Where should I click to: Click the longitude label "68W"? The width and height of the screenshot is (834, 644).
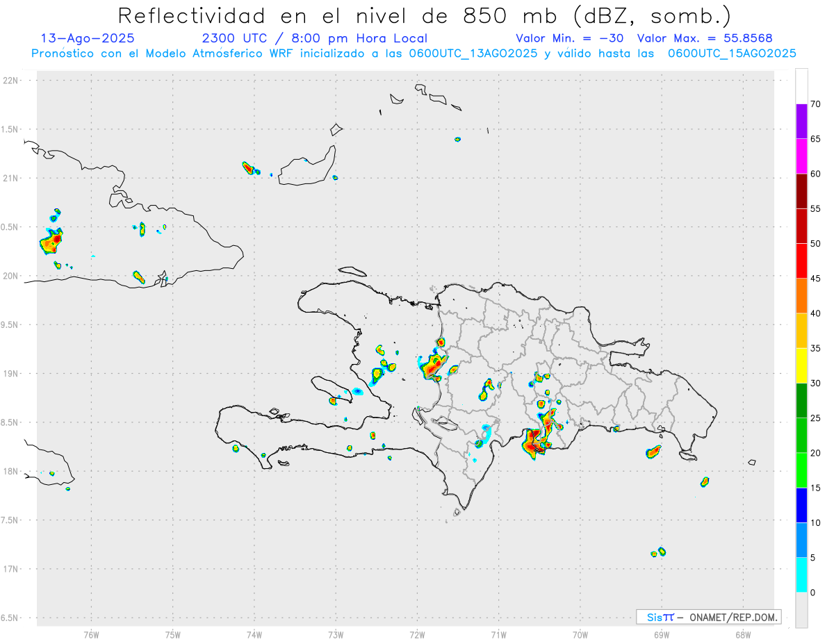point(743,634)
